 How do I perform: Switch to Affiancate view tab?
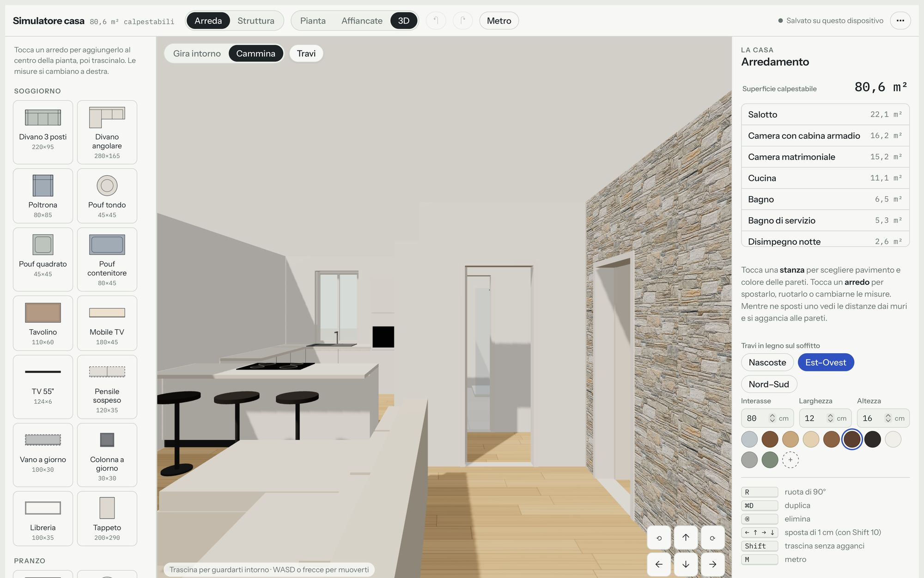[x=362, y=21]
